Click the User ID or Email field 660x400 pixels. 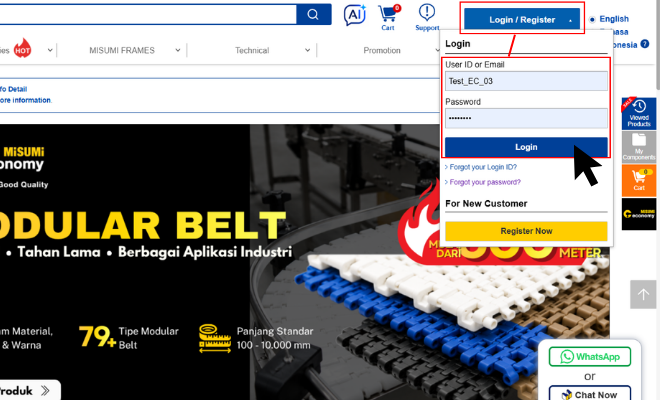point(526,81)
